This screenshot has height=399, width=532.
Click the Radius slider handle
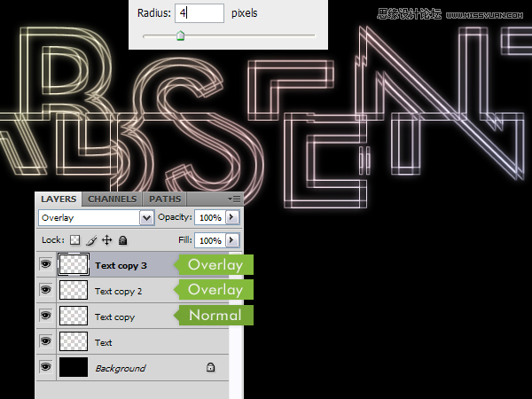click(x=180, y=35)
